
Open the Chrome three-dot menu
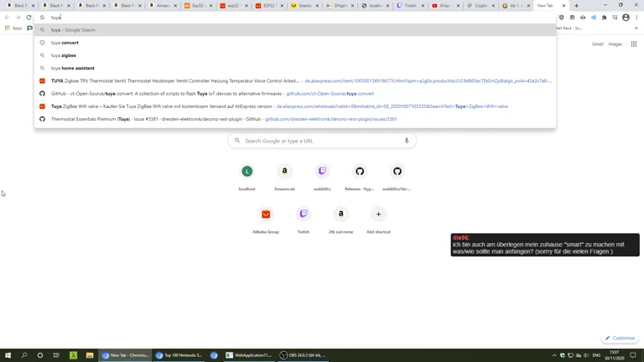click(x=636, y=18)
